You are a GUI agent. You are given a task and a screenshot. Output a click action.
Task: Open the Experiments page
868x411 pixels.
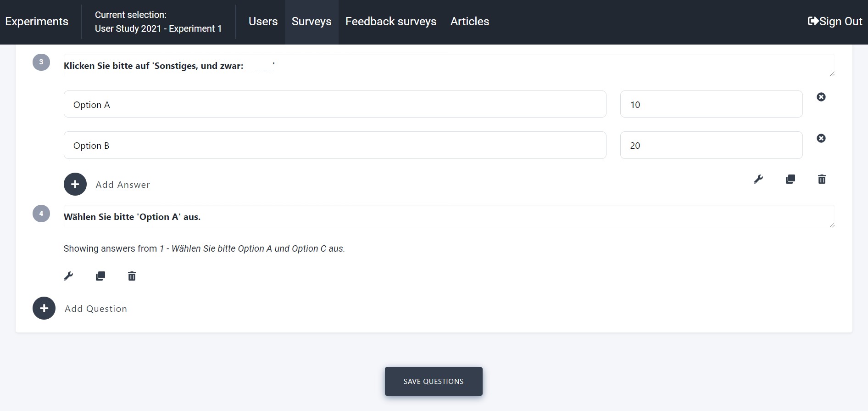37,22
